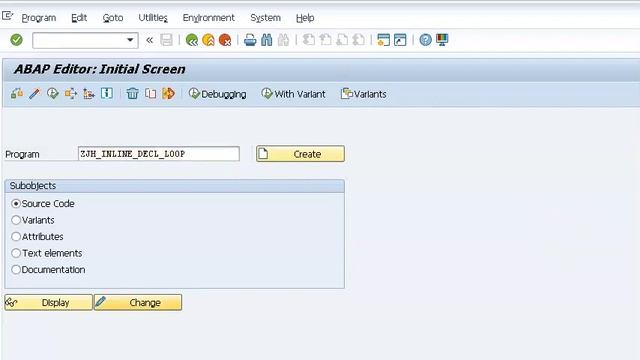Open the Help menu

pyautogui.click(x=305, y=18)
